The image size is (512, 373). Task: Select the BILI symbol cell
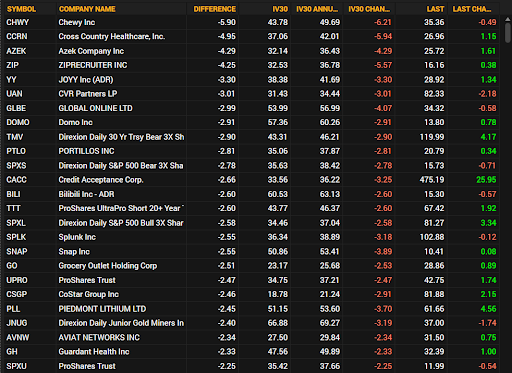click(x=13, y=194)
